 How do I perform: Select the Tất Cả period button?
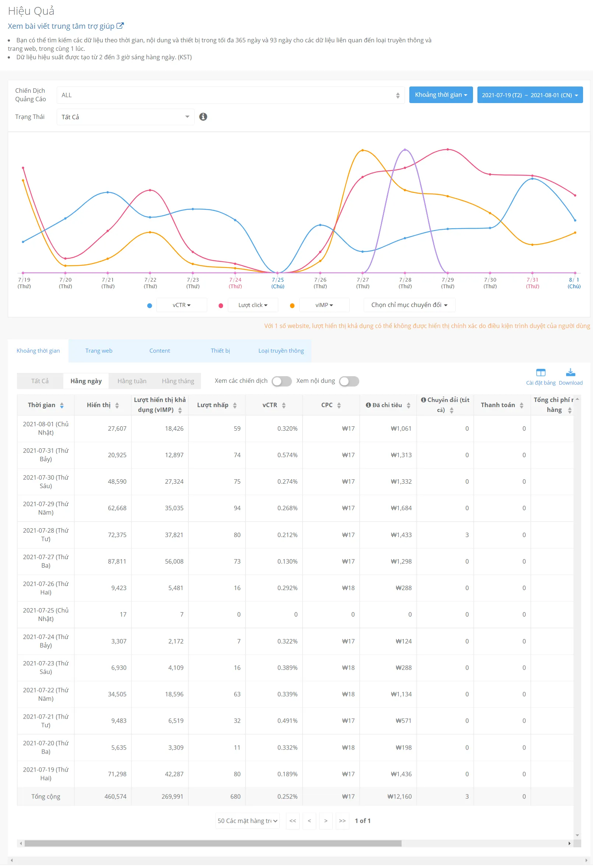(x=40, y=381)
